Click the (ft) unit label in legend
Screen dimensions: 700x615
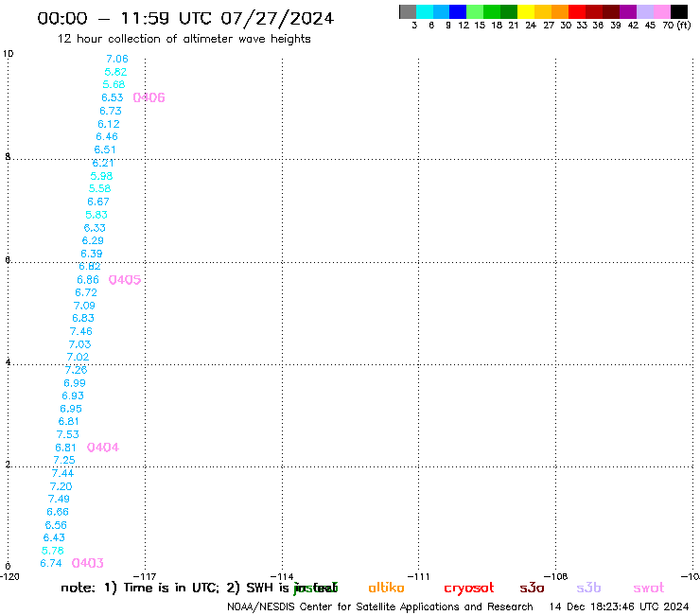[684, 26]
